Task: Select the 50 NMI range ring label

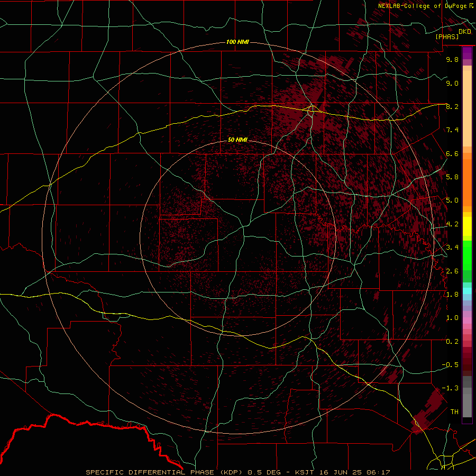Action: click(237, 140)
